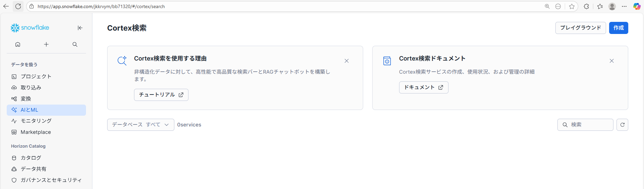This screenshot has height=189, width=644.
Task: Open sidebar search magnifier icon
Action: coord(75,44)
